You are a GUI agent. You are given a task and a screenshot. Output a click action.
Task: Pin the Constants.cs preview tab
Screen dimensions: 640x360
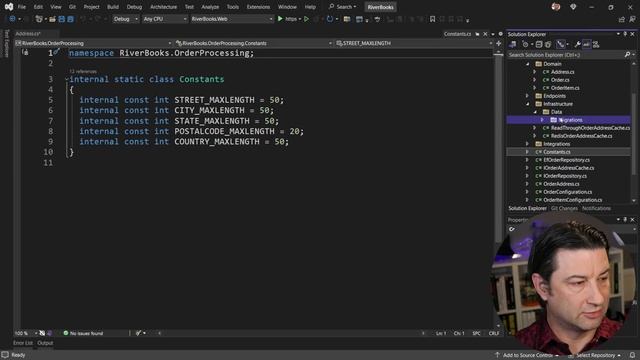[477, 34]
